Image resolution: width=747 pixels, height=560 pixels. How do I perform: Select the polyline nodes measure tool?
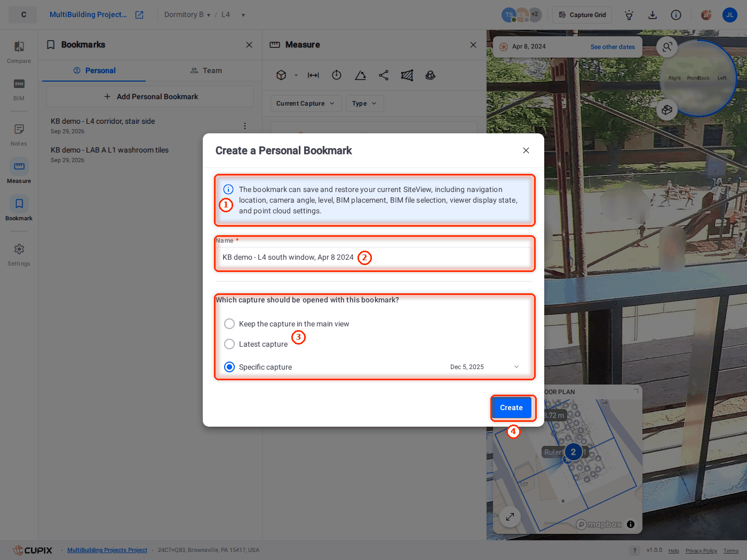click(x=384, y=75)
